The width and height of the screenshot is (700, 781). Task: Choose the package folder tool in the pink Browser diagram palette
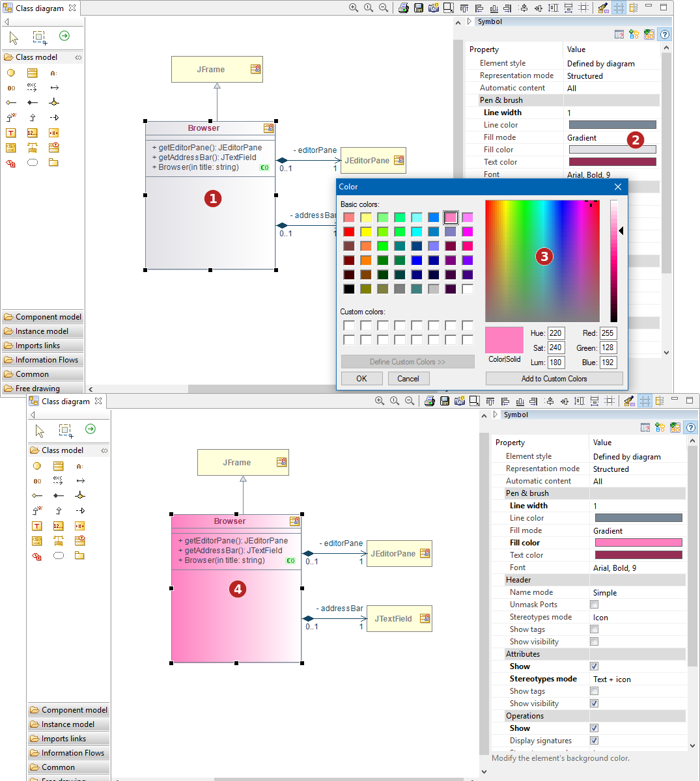coord(79,556)
